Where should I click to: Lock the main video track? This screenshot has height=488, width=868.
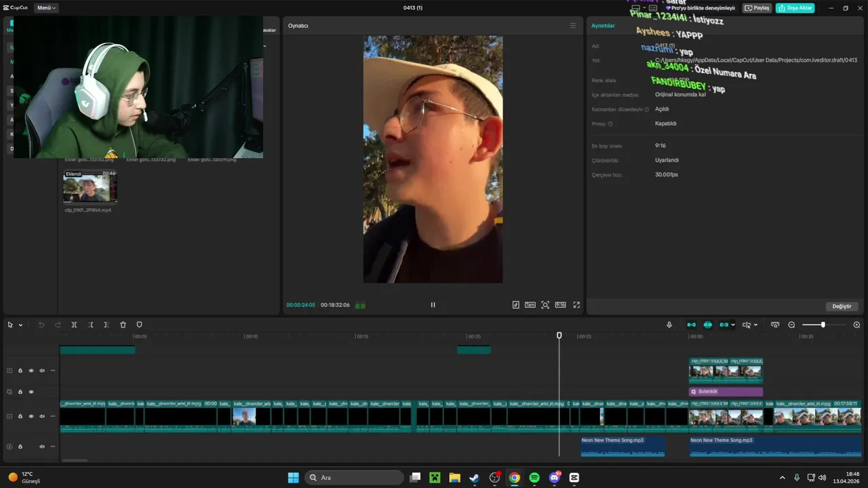pos(20,416)
